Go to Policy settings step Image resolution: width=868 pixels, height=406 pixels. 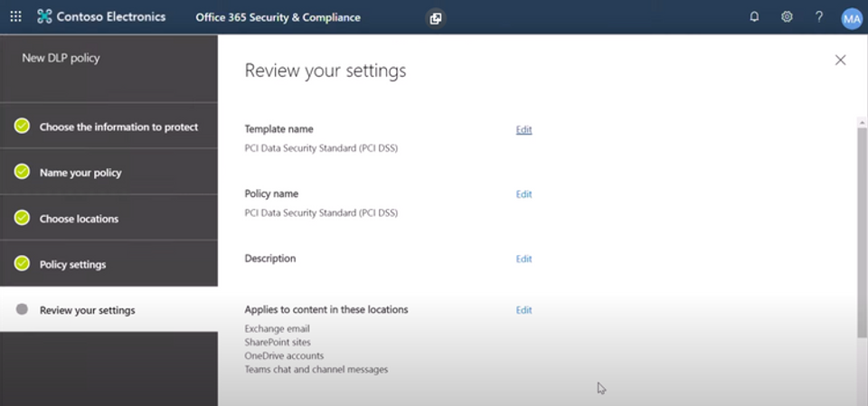pyautogui.click(x=109, y=264)
